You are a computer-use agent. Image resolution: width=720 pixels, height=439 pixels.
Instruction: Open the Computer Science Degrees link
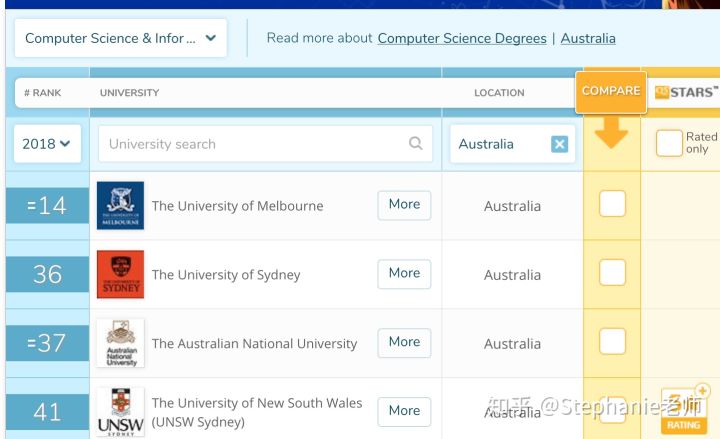pos(462,39)
